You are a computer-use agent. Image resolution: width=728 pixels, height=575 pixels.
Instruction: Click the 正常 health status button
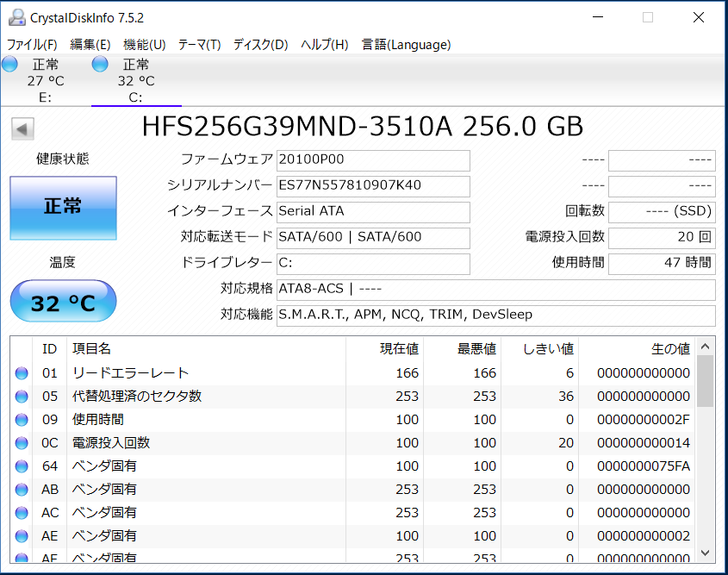[63, 208]
